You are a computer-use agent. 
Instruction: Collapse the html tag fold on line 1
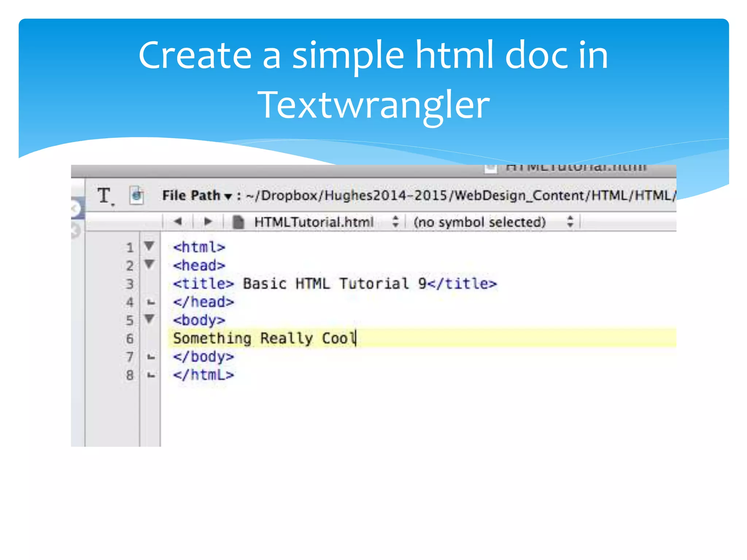[149, 246]
